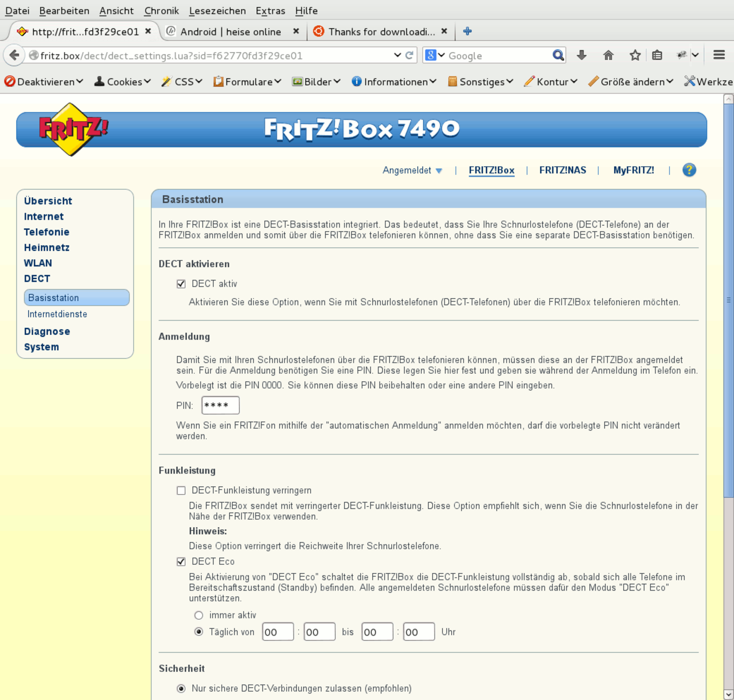734x700 pixels.
Task: Close the Thanks for downloading tab
Action: coord(444,32)
